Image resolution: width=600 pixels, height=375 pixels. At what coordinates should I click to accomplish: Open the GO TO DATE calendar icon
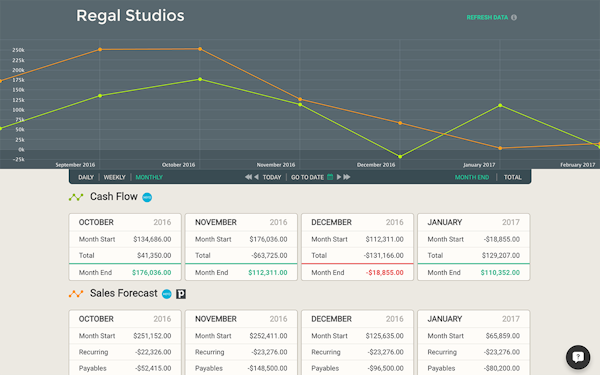click(330, 177)
